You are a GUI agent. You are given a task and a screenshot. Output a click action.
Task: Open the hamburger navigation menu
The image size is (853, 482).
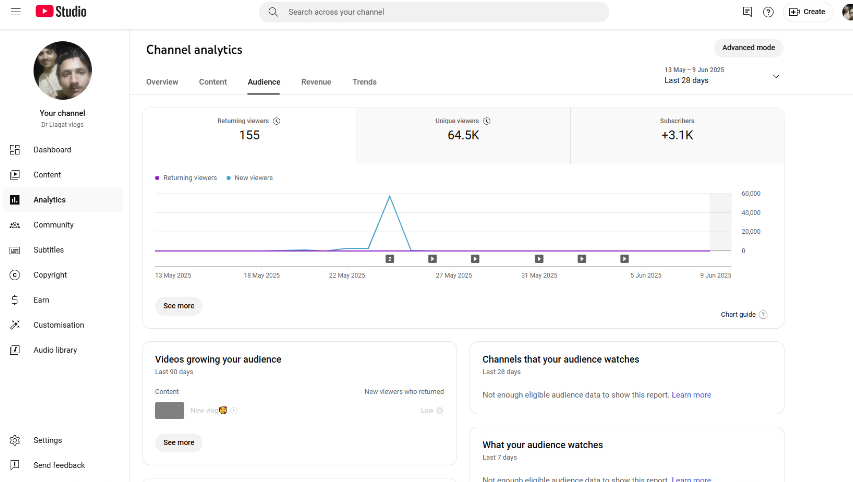point(15,11)
